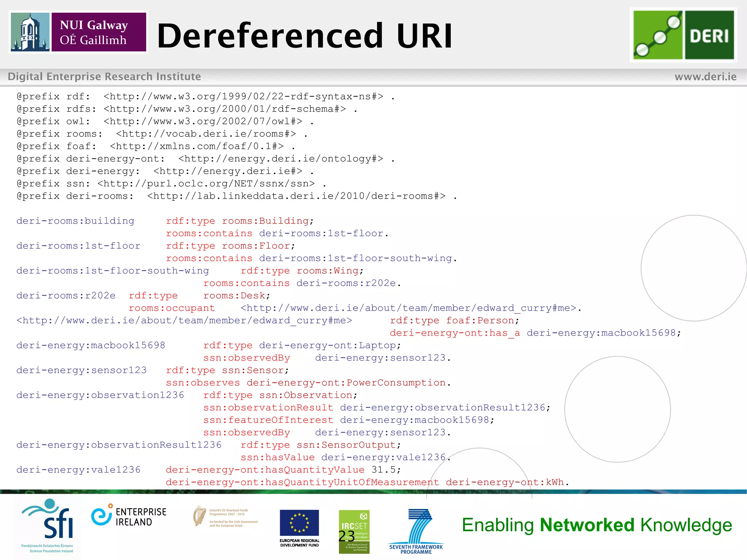Select the ssn:featureOfInterest predicate

click(268, 420)
